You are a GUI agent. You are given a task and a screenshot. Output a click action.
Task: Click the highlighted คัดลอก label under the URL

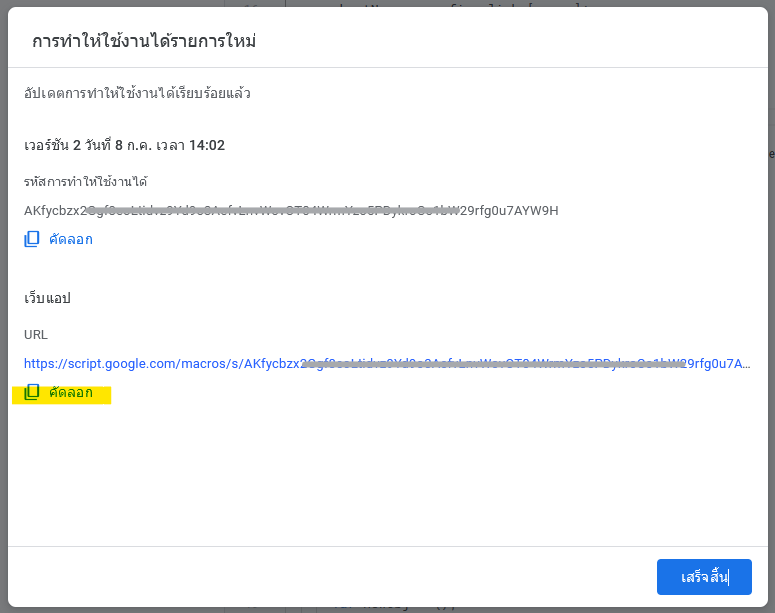tap(71, 393)
